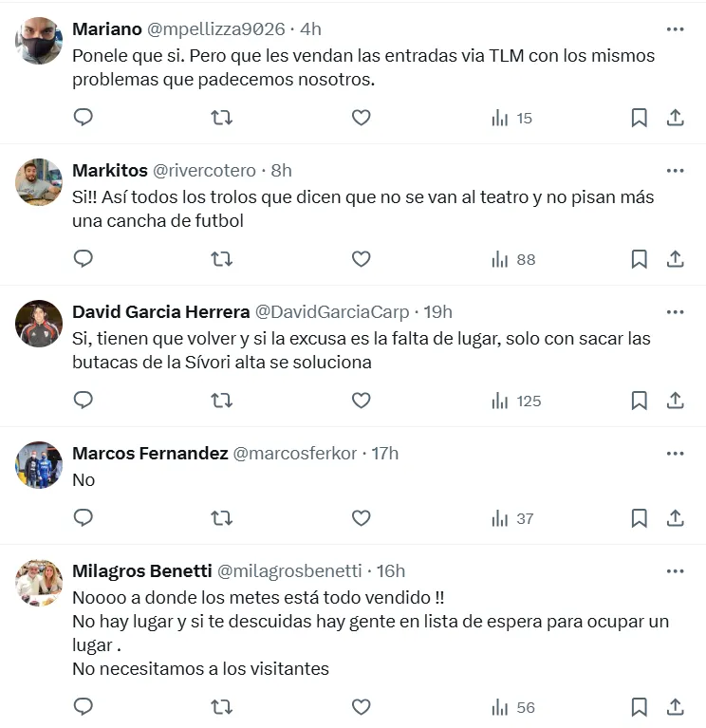This screenshot has height=728, width=706.
Task: Open more options on Milagros Benetti's tweet
Action: point(675,571)
